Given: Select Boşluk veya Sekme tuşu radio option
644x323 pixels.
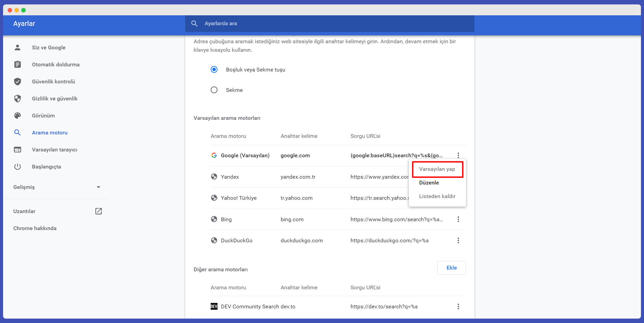Looking at the screenshot, I should pyautogui.click(x=214, y=69).
